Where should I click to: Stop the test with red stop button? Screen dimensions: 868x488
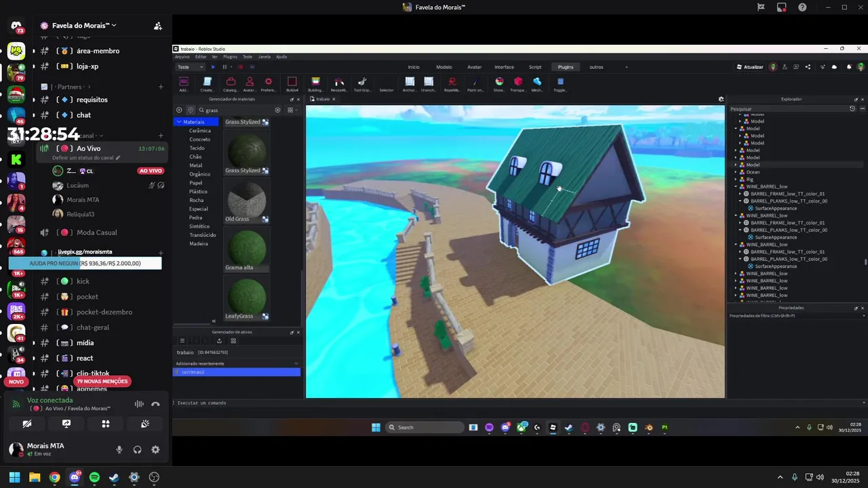click(240, 67)
